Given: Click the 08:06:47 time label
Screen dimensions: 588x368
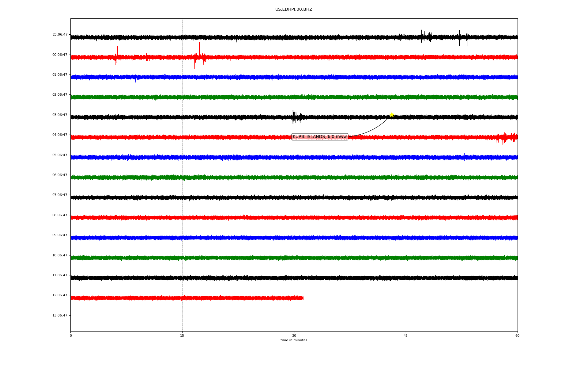Looking at the screenshot, I should (x=60, y=215).
